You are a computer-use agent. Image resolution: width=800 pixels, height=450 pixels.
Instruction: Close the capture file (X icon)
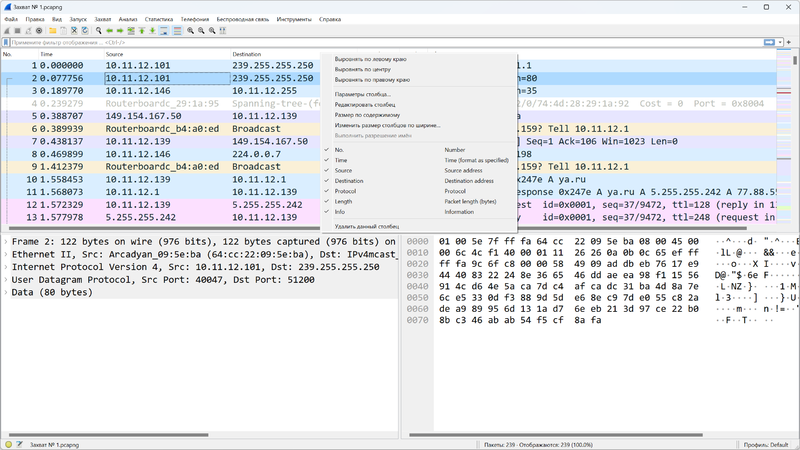click(74, 31)
